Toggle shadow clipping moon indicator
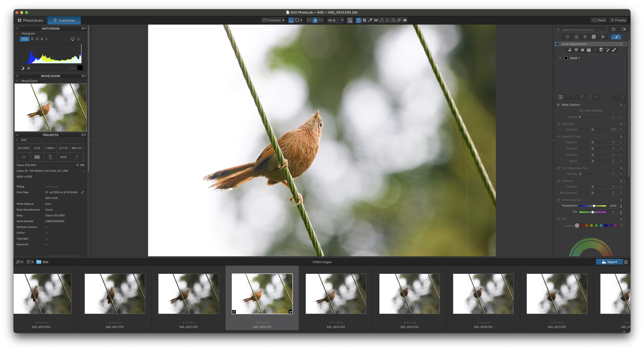644x351 pixels. (x=23, y=68)
